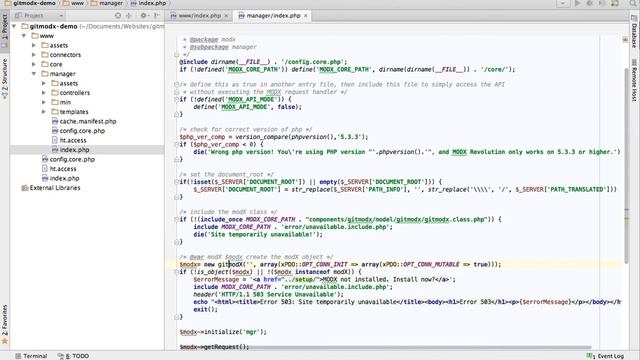Select the manager folder in the tree
This screenshot has height=360, width=640.
click(58, 74)
